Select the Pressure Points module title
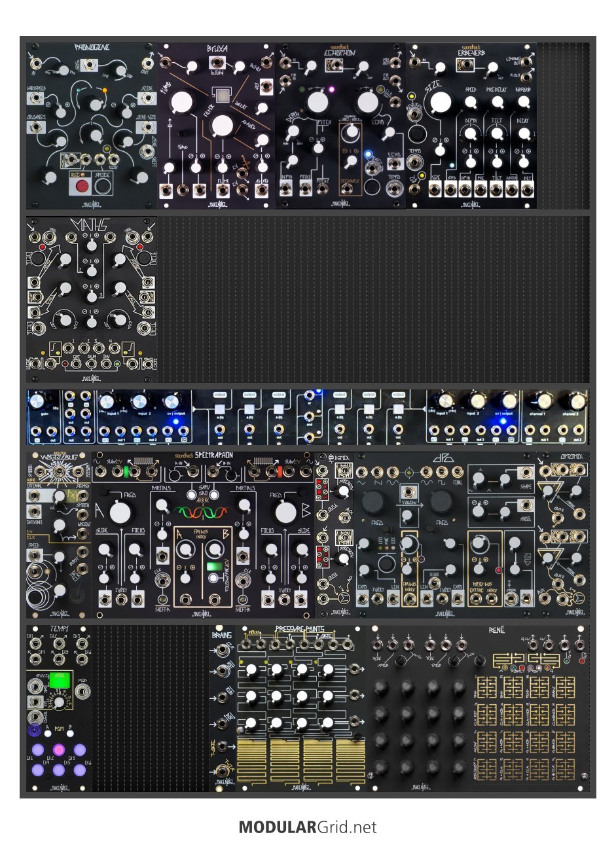This screenshot has height=841, width=616. coord(299,630)
